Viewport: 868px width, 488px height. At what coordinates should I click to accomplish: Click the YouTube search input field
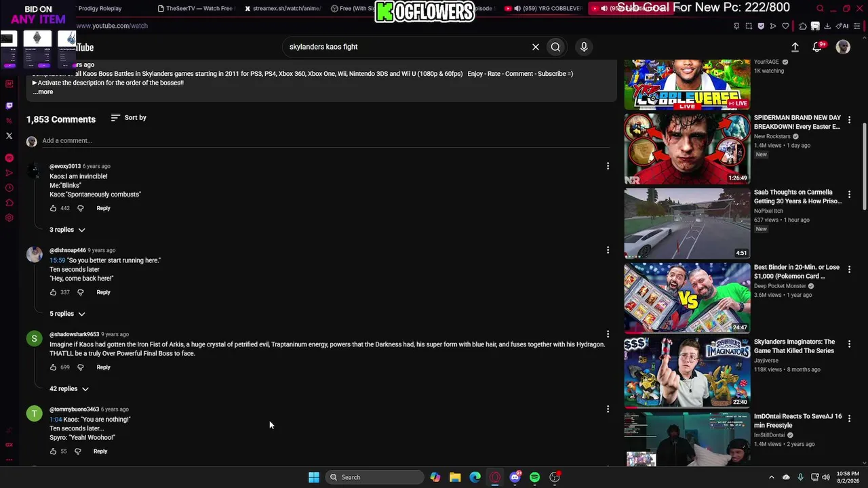click(x=407, y=47)
